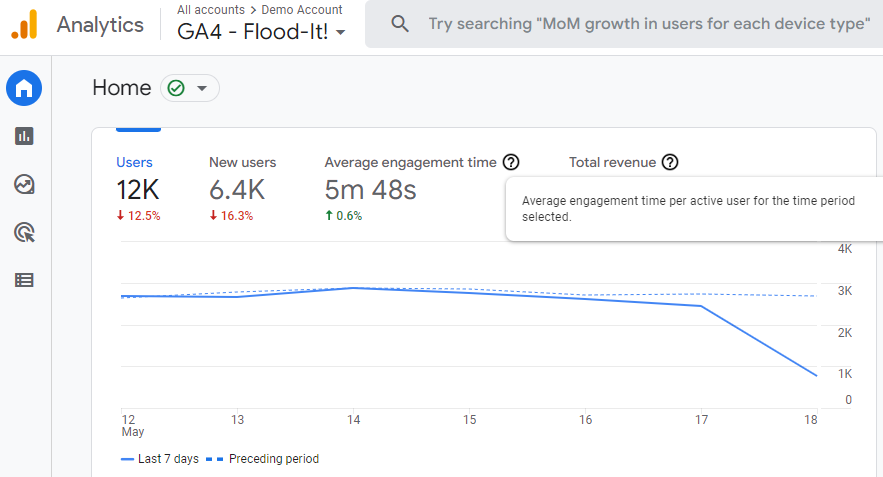Open the Home icon in sidebar
The height and width of the screenshot is (477, 883).
point(24,89)
